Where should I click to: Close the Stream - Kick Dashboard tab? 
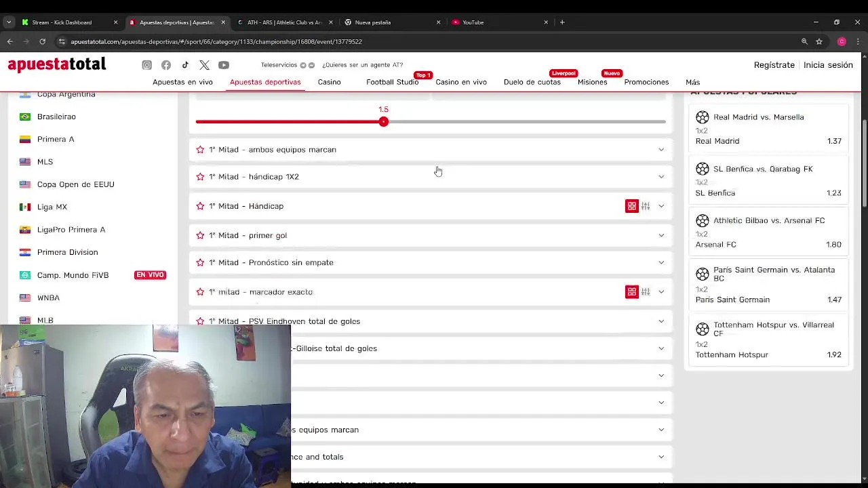click(115, 22)
